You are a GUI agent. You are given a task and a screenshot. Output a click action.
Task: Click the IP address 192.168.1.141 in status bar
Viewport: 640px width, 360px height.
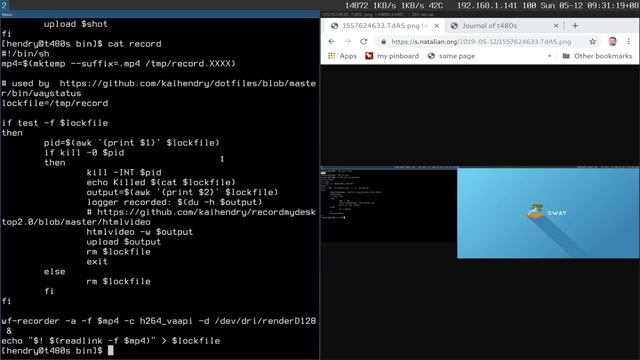pyautogui.click(x=487, y=5)
